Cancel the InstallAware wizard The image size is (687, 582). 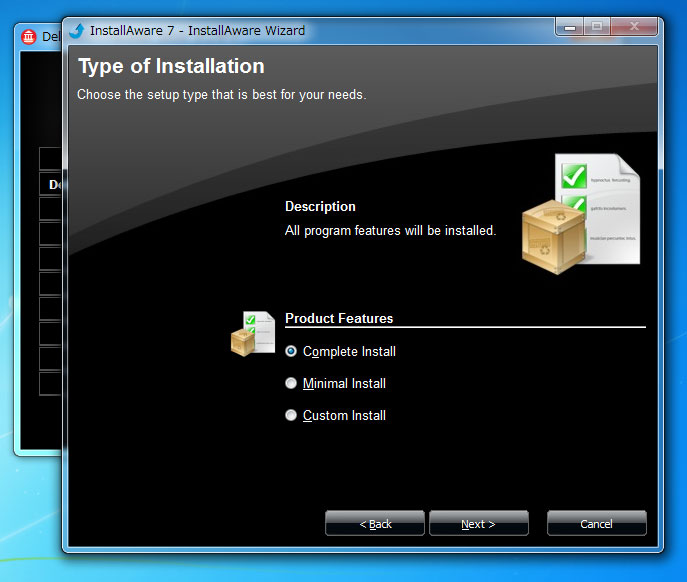(x=597, y=524)
